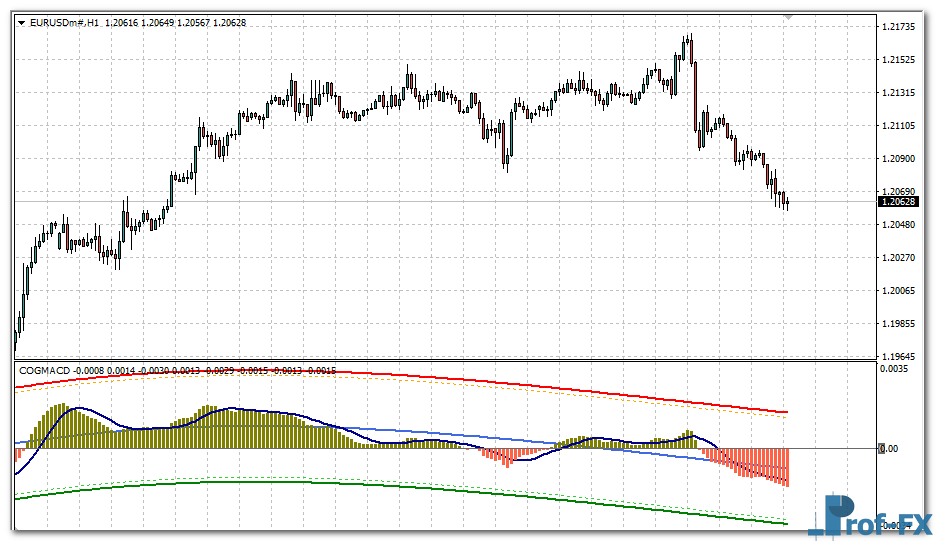Screen dimensions: 935x541
Task: Click the COGMACD indicator label
Action: pos(44,371)
